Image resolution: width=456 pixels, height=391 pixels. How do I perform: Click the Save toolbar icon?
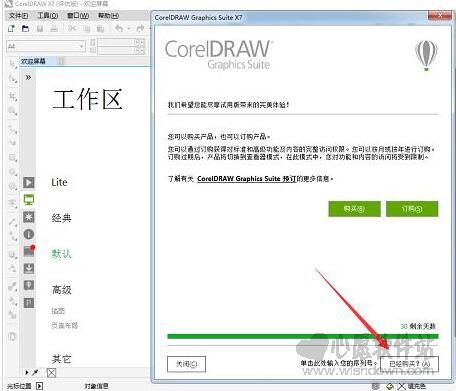click(x=40, y=29)
